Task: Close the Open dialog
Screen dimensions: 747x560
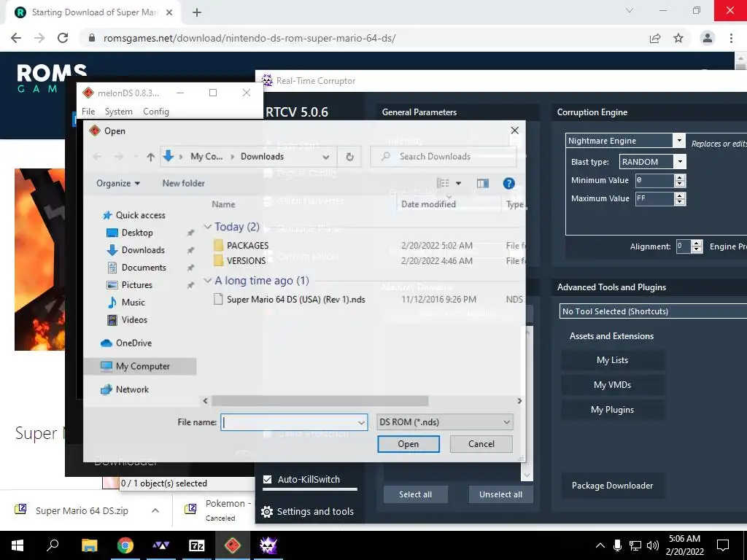Action: [514, 131]
